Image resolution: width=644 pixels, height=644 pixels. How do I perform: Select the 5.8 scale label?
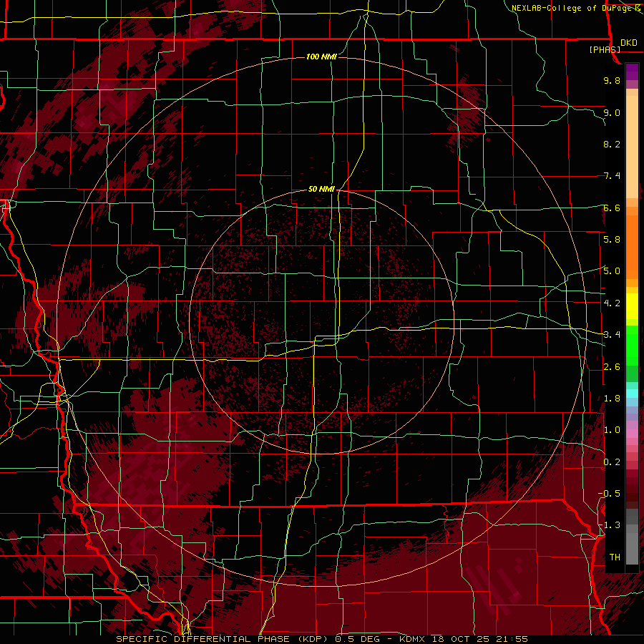612,239
